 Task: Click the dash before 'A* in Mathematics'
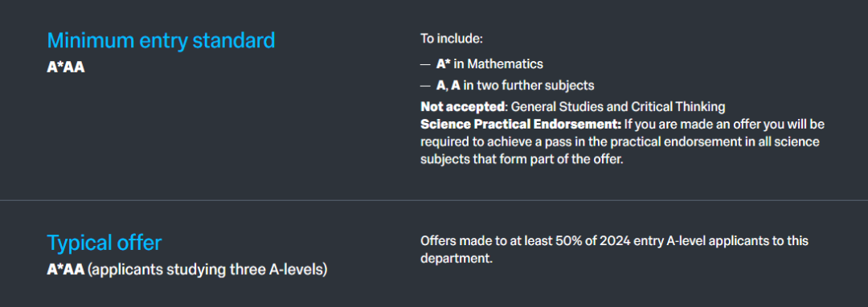point(425,65)
